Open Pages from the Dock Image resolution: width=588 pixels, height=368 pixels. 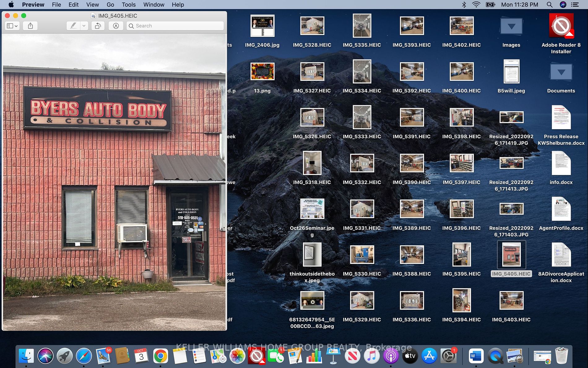[x=295, y=356]
